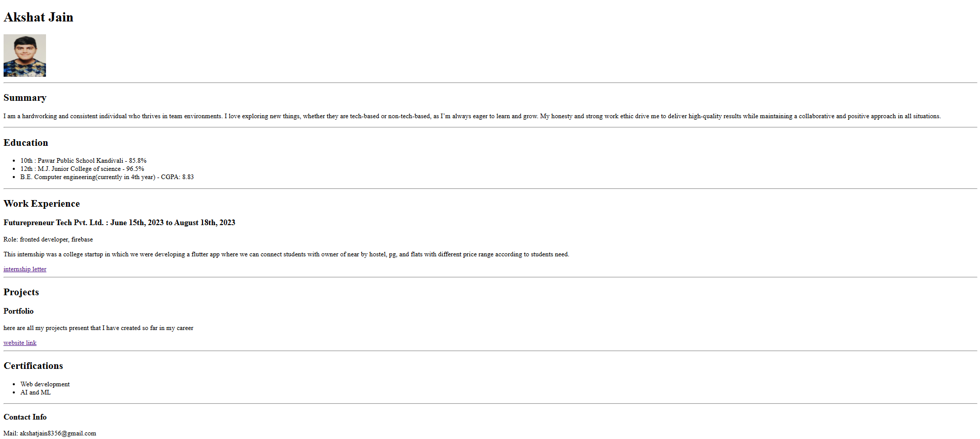Click the Futurepreneur Tech Pvt. Ltd. subheading
The image size is (980, 439).
pos(119,223)
